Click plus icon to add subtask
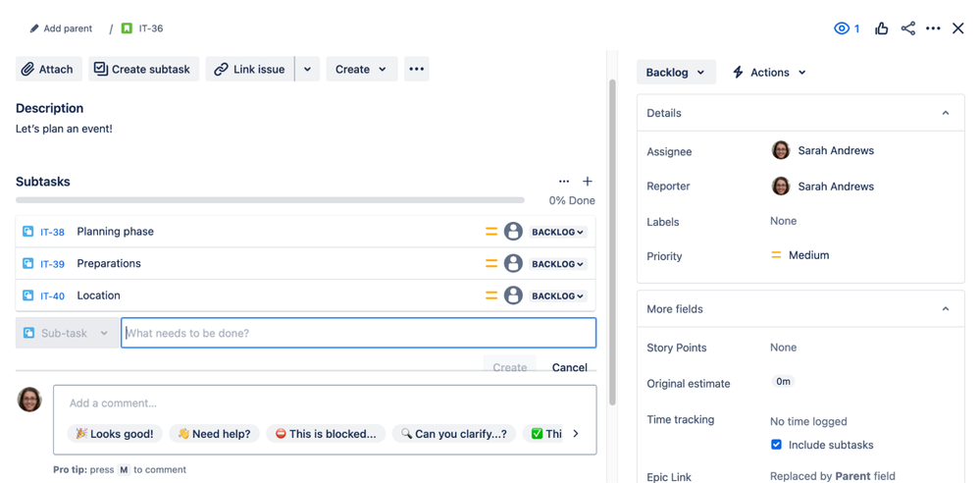Image resolution: width=980 pixels, height=483 pixels. [x=587, y=182]
